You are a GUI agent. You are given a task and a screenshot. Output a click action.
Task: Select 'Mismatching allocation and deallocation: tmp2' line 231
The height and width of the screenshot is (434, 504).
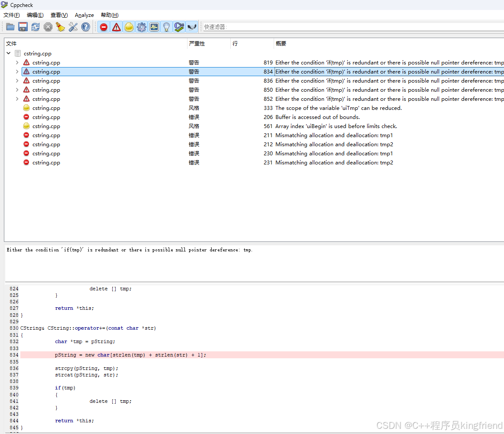tap(334, 163)
